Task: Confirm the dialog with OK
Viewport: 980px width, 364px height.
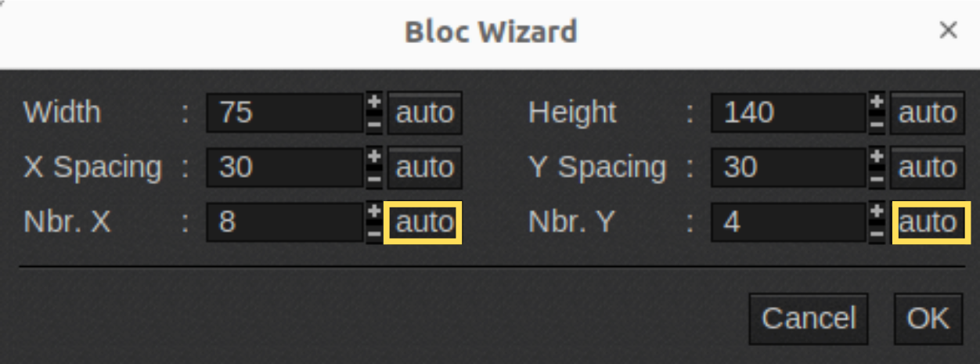Action: pos(928,319)
